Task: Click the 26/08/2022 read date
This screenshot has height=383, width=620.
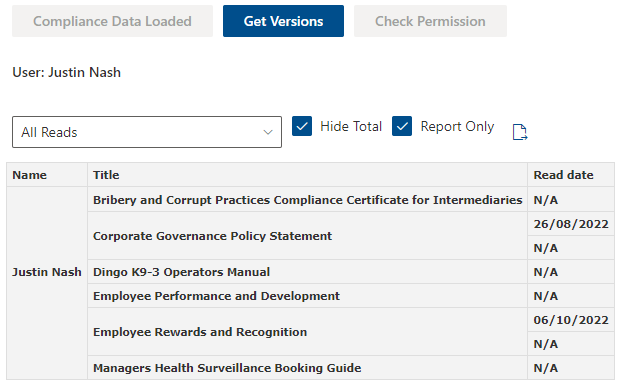Action: pos(571,224)
